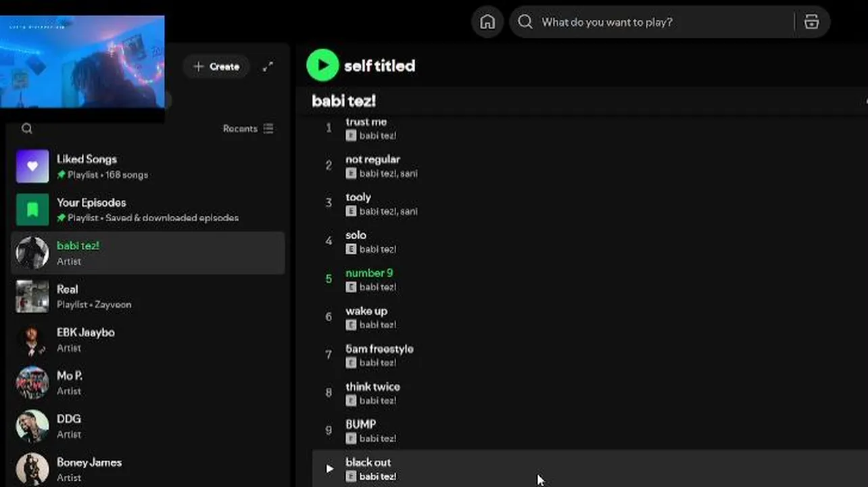Click the sani artist link on tooly
This screenshot has height=487, width=868.
(408, 212)
